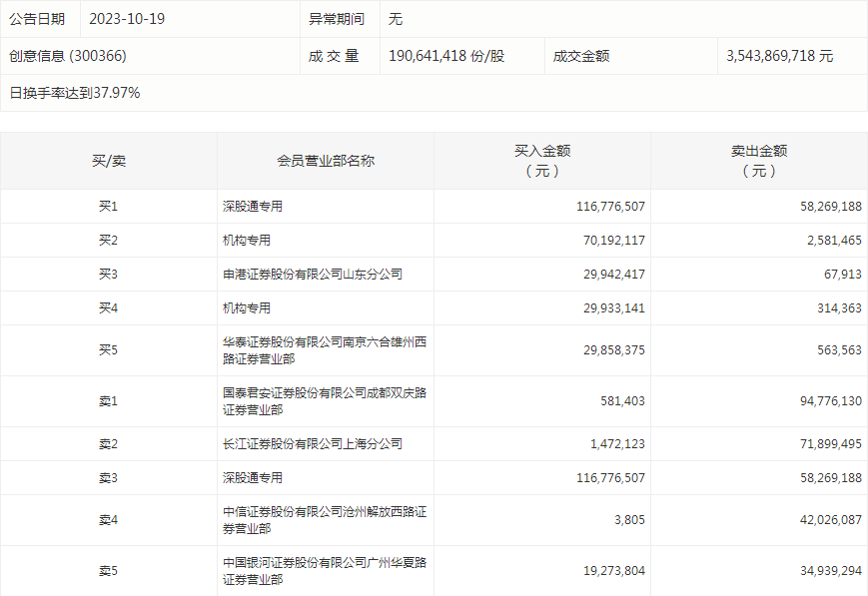Screen dimensions: 868x596
Task: Click buy amount 70,192,117
Action: (x=614, y=241)
